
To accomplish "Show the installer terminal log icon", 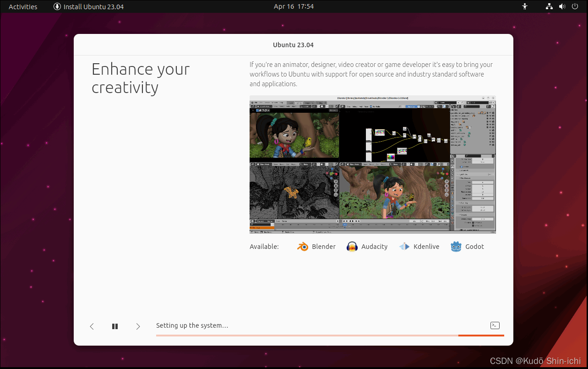I will 495,325.
